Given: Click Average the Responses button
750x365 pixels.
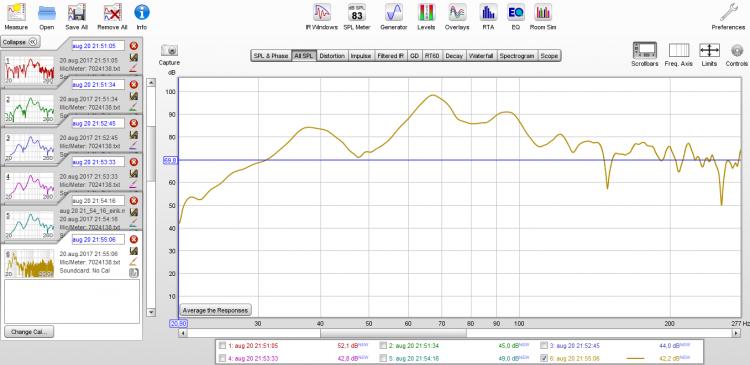Looking at the screenshot, I should coord(216,310).
